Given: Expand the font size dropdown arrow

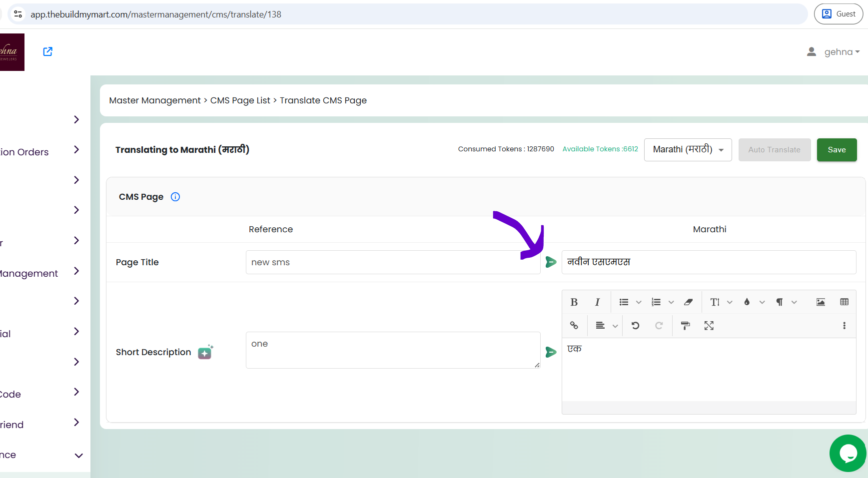Looking at the screenshot, I should pos(730,302).
